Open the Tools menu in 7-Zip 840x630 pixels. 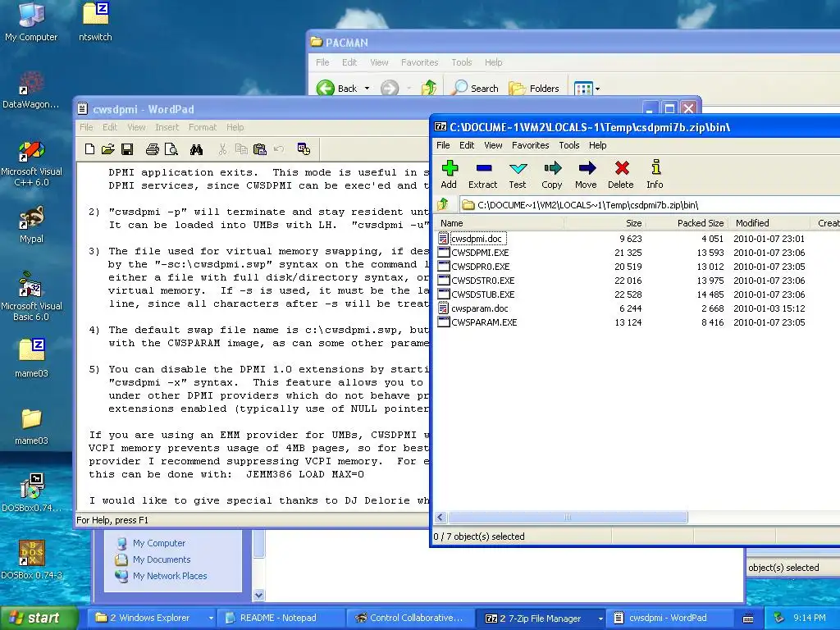569,145
